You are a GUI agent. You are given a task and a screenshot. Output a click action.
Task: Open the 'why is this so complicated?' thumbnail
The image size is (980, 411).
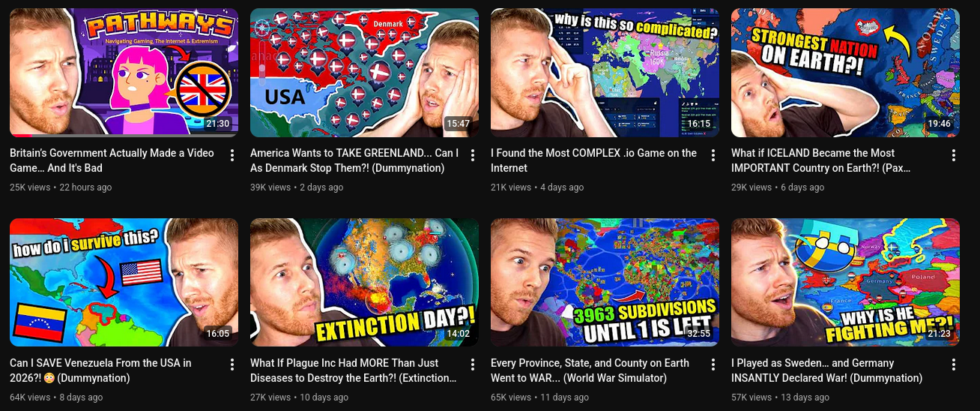605,73
